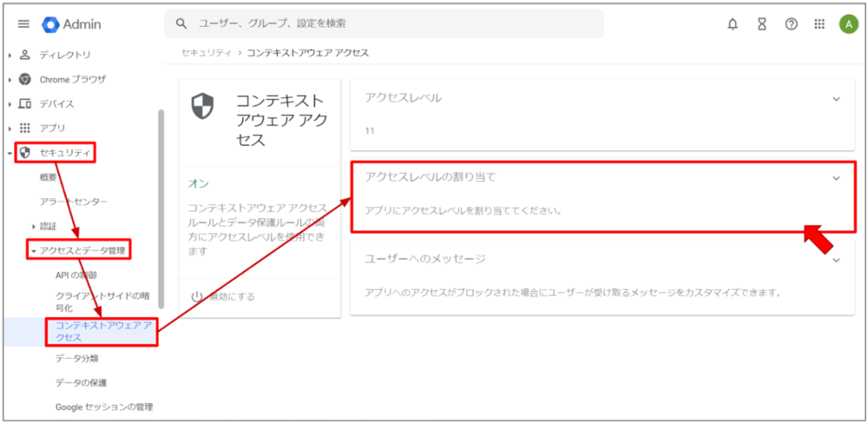Collapse the セキュリティ tree arrow
This screenshot has height=424, width=868.
click(10, 153)
